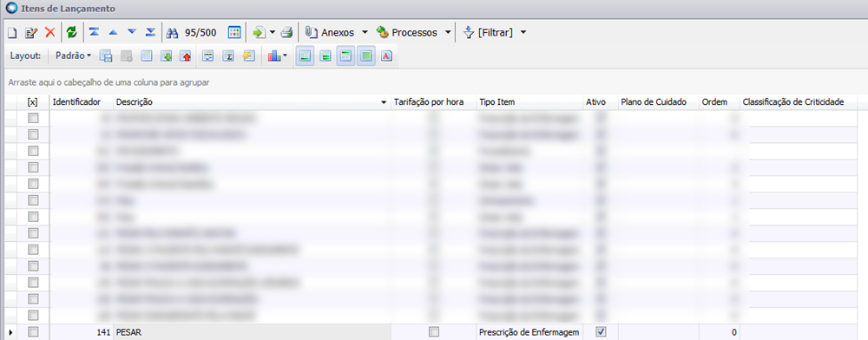Select the PESAR description cell
Viewport: 868px width, 340px height.
tap(252, 332)
